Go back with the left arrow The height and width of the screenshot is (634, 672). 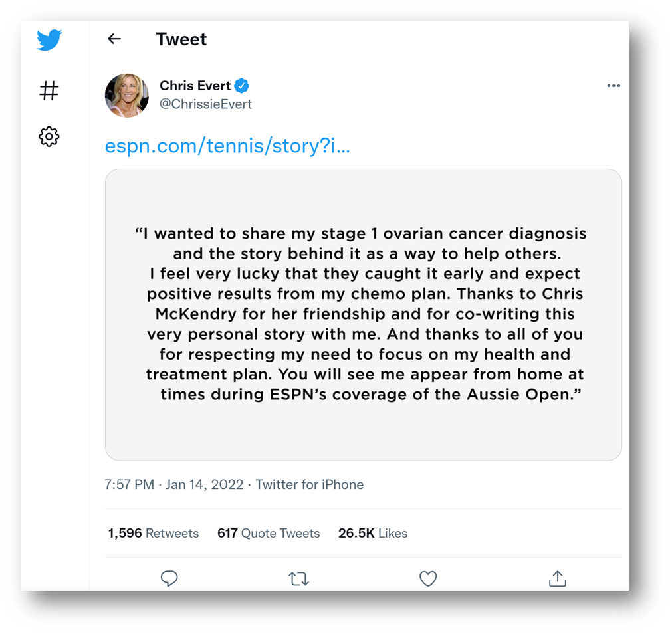tap(114, 39)
